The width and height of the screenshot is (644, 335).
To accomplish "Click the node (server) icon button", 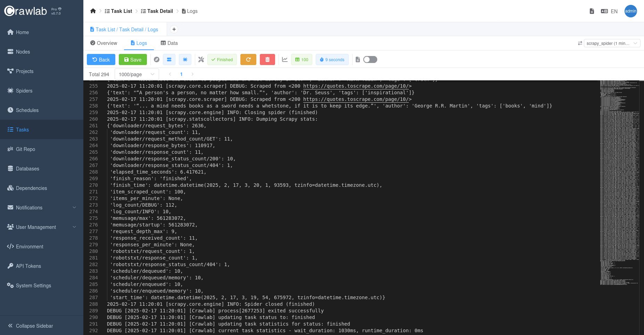I will click(x=169, y=59).
